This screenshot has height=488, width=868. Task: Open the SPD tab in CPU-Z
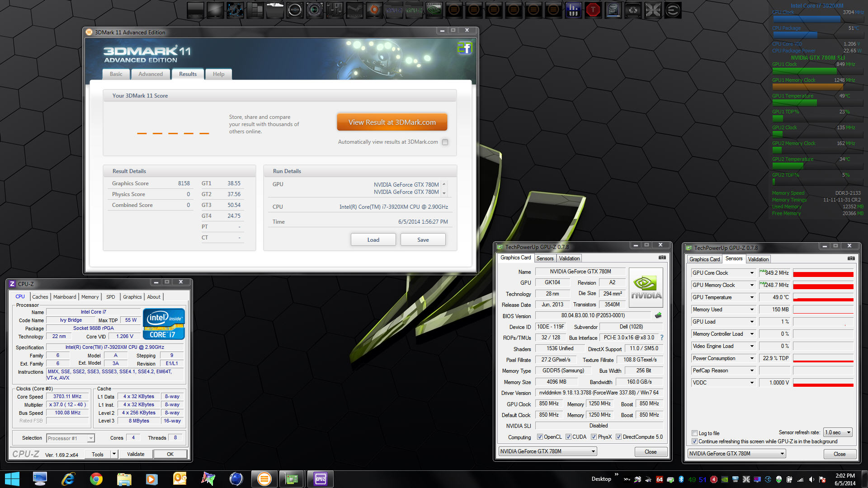(110, 297)
